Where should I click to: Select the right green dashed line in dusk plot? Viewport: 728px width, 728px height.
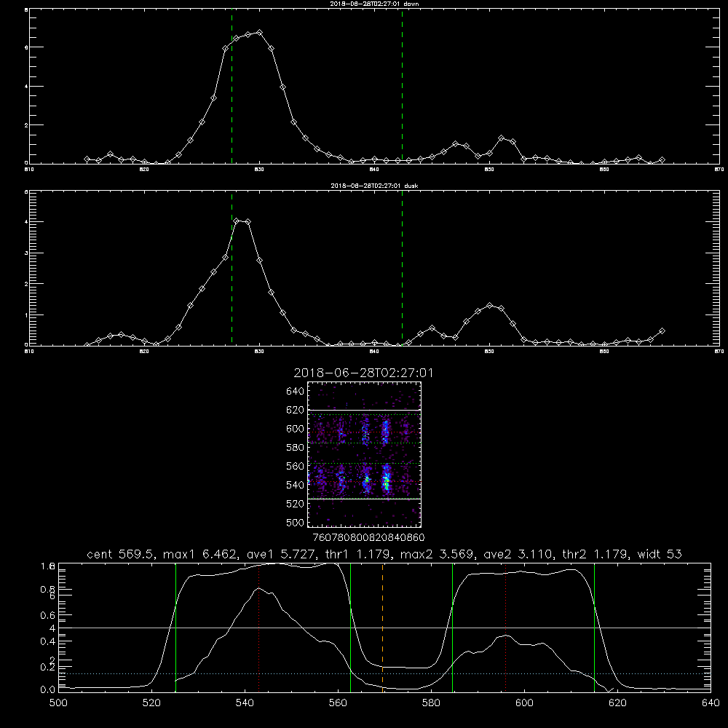pyautogui.click(x=402, y=269)
